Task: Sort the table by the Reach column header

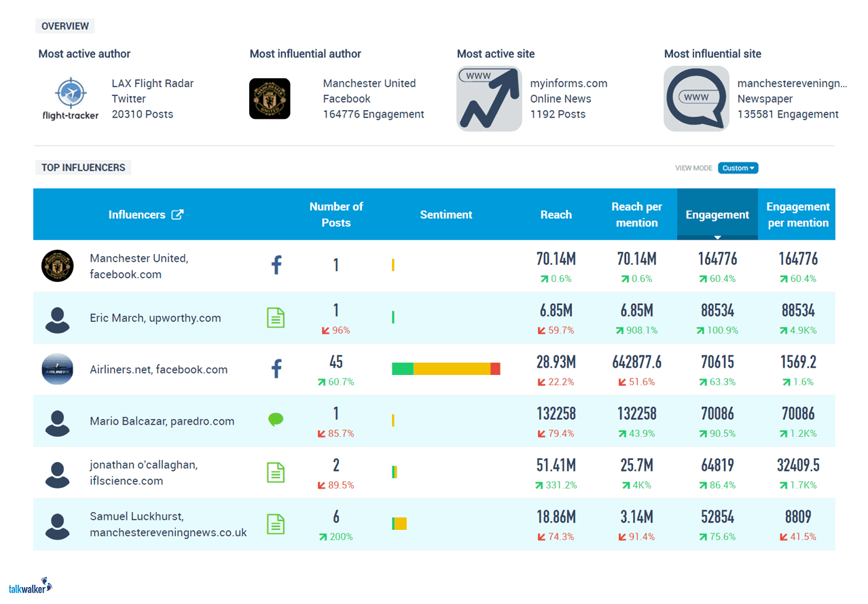Action: click(556, 214)
